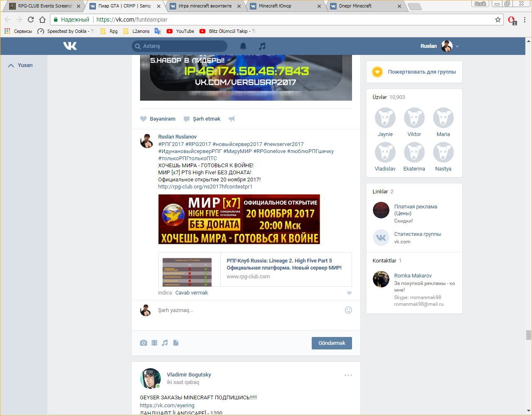
Task: Close the Minecraft Юмор tab
Action: tap(319, 6)
